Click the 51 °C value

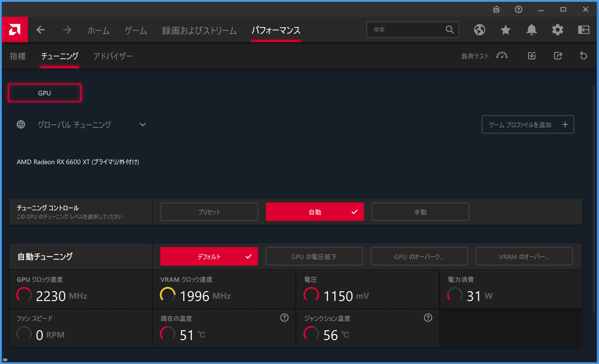click(x=193, y=335)
